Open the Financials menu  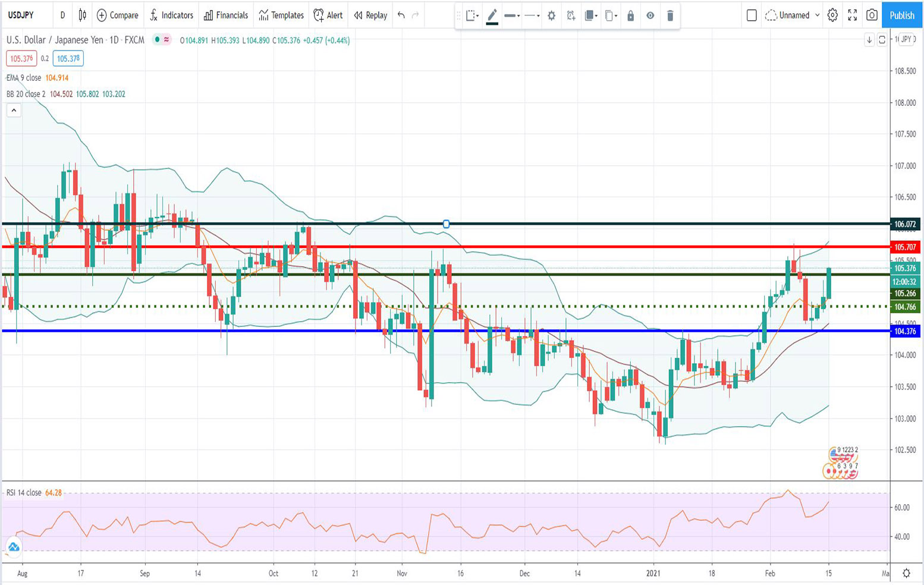(226, 15)
